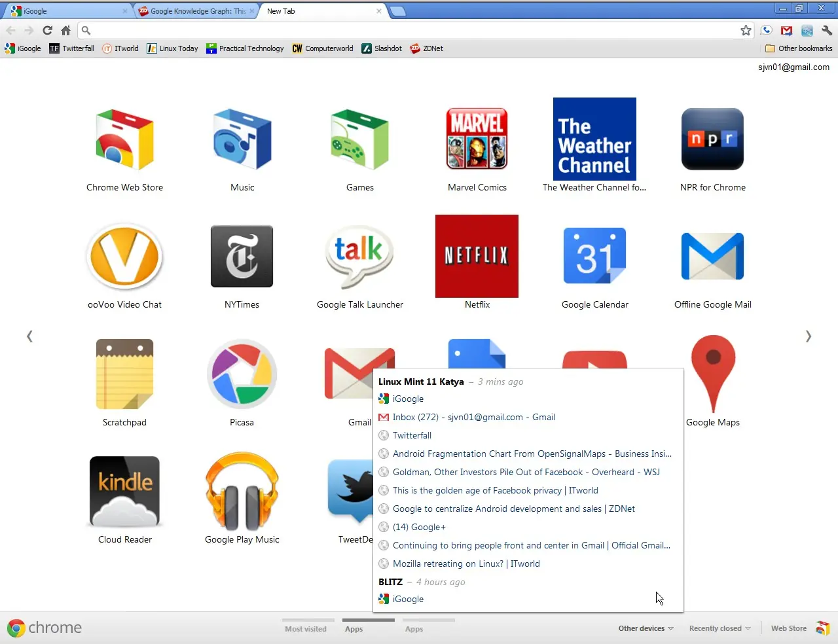Viewport: 838px width, 644px height.
Task: Click the back navigation arrow
Action: pyautogui.click(x=10, y=30)
